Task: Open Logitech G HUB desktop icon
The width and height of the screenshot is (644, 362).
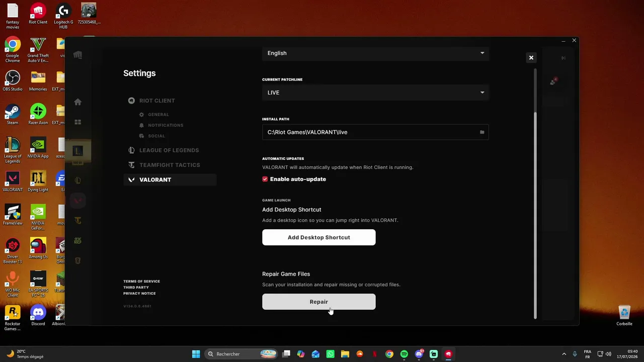Action: tap(63, 16)
